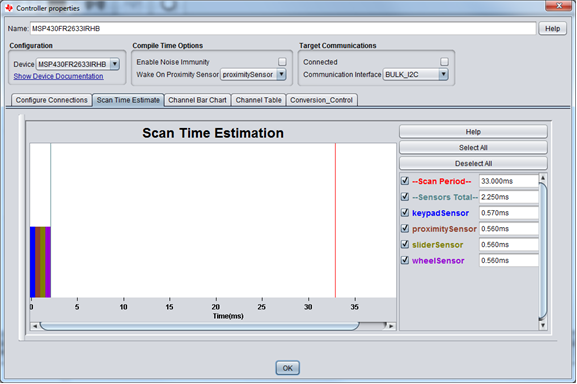Open Communication Interface dropdown
577x384 pixels.
(x=443, y=75)
